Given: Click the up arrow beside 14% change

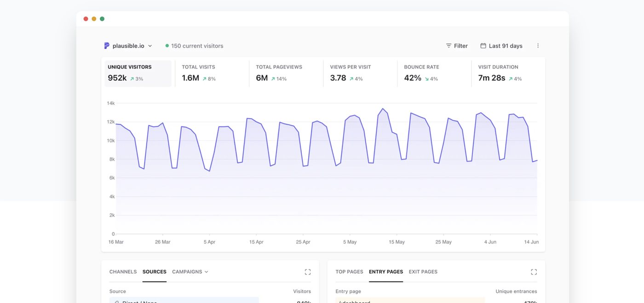Looking at the screenshot, I should click(273, 79).
